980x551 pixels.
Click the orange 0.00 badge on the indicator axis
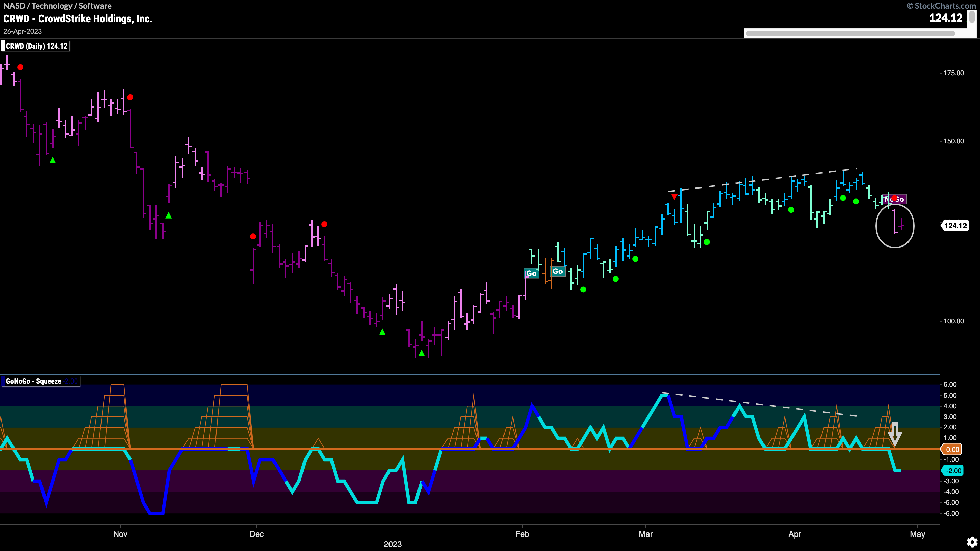952,449
